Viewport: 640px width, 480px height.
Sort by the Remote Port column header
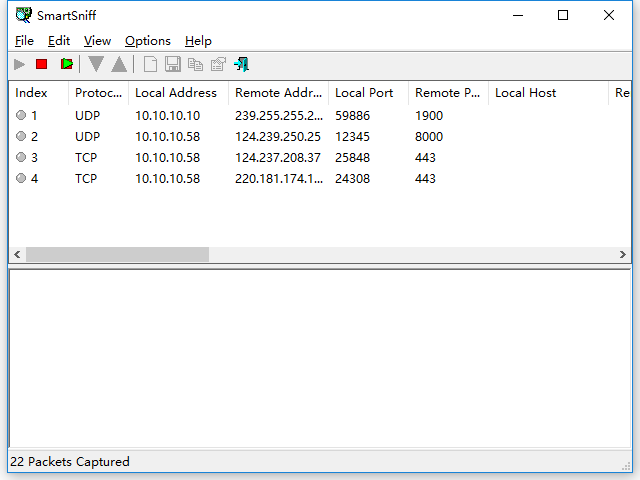(x=448, y=93)
